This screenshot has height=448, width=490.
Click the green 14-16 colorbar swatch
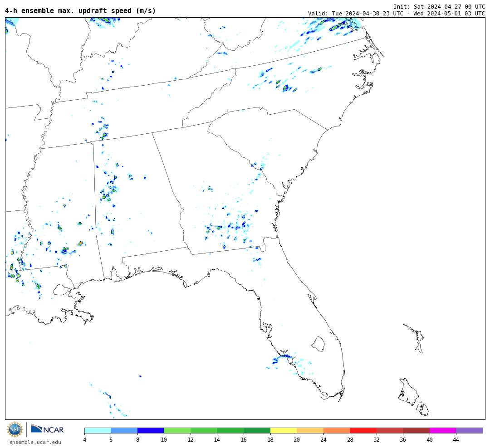tap(230, 430)
